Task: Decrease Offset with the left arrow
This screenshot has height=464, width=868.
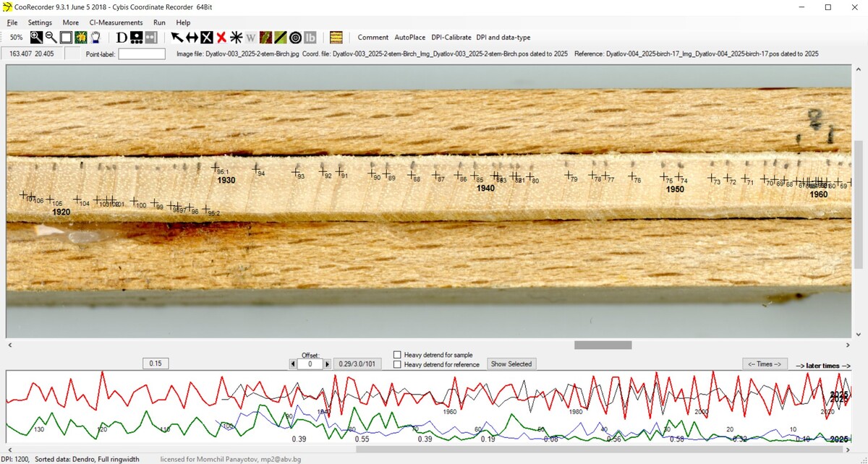Action: click(x=293, y=364)
